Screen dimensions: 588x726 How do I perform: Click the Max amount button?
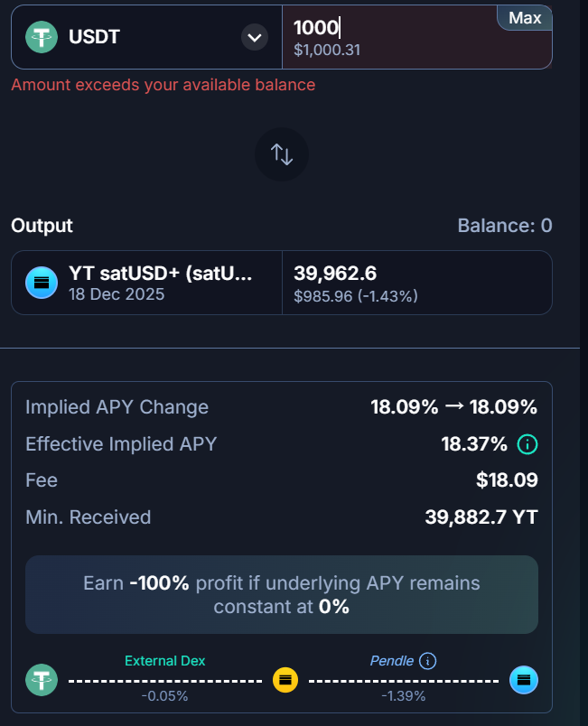tap(525, 17)
